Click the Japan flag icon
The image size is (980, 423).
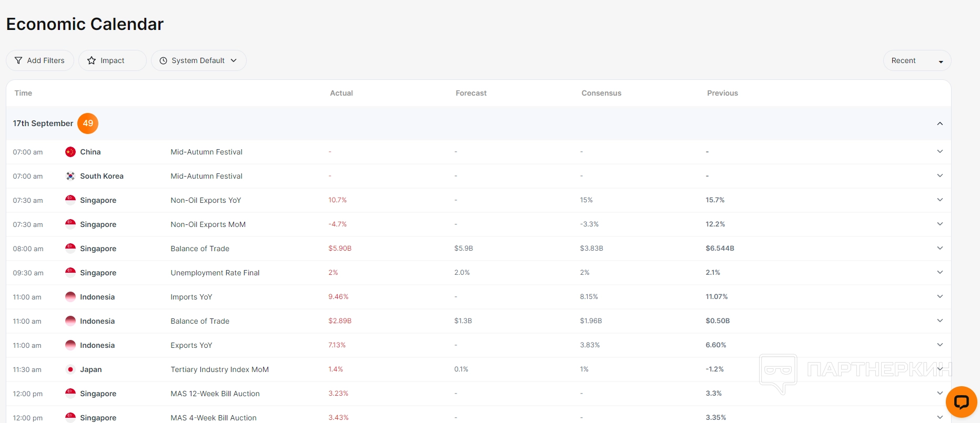tap(70, 369)
